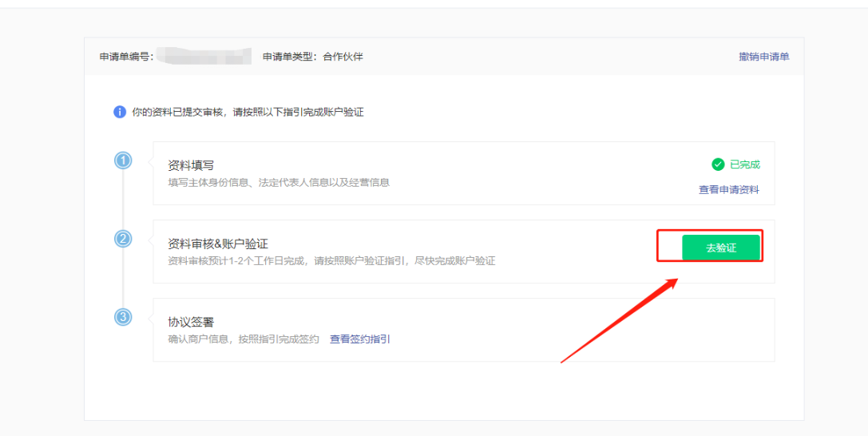This screenshot has height=436, width=868.
Task: Open the 查看签约指引 link
Action: 359,339
